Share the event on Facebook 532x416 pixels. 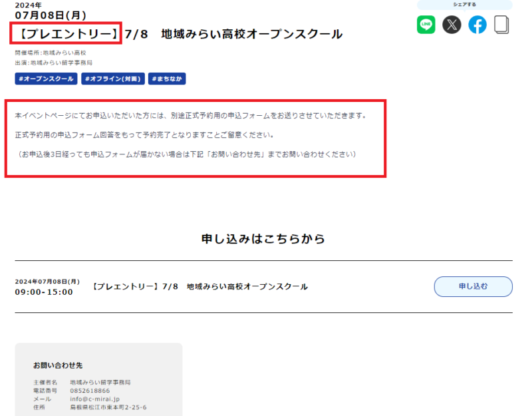477,25
